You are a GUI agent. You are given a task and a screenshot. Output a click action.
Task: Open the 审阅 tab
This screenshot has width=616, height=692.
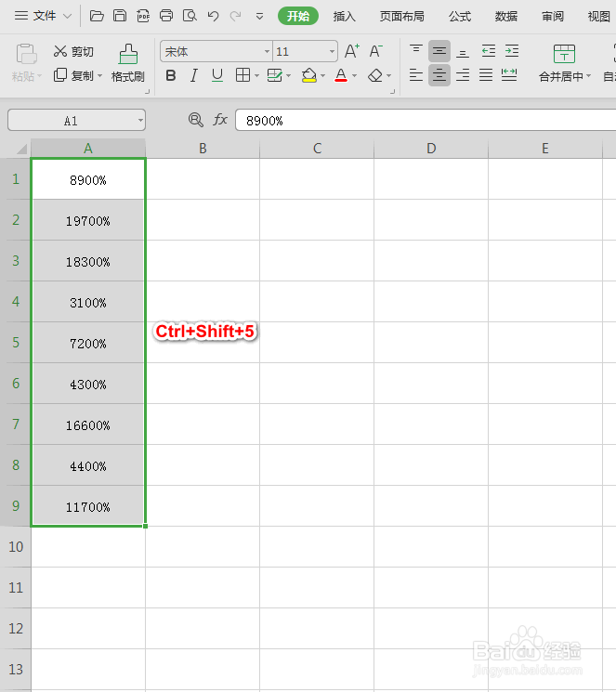[x=553, y=17]
